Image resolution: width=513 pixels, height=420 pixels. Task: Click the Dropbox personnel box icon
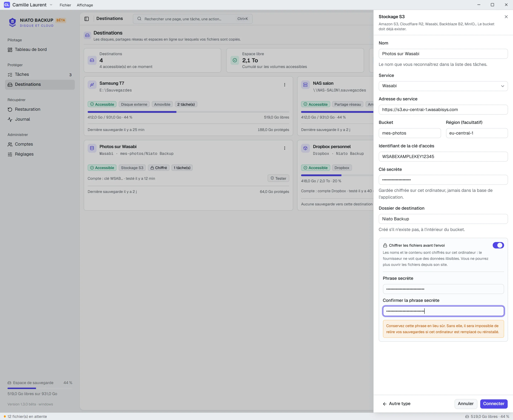point(305,148)
